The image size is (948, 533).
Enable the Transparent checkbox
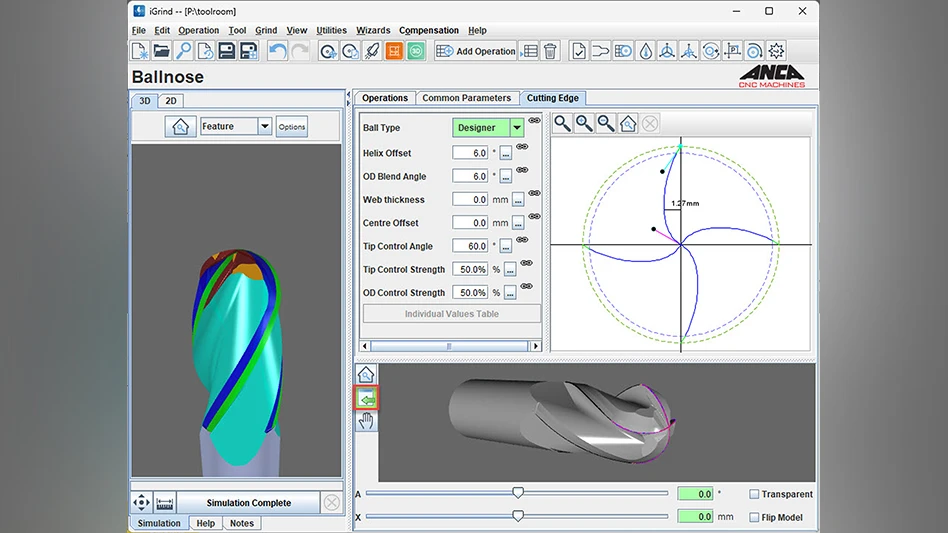coord(754,494)
